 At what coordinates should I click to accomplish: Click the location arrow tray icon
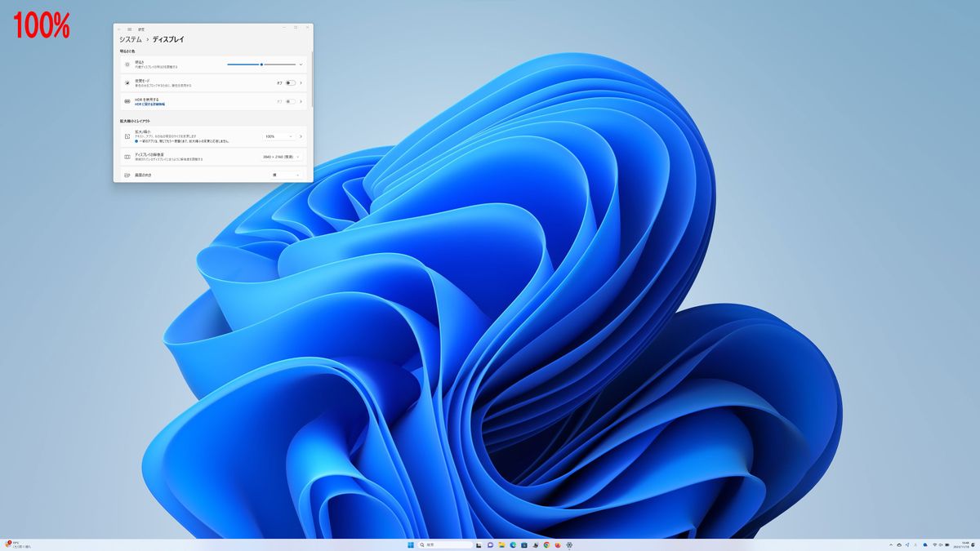[907, 544]
